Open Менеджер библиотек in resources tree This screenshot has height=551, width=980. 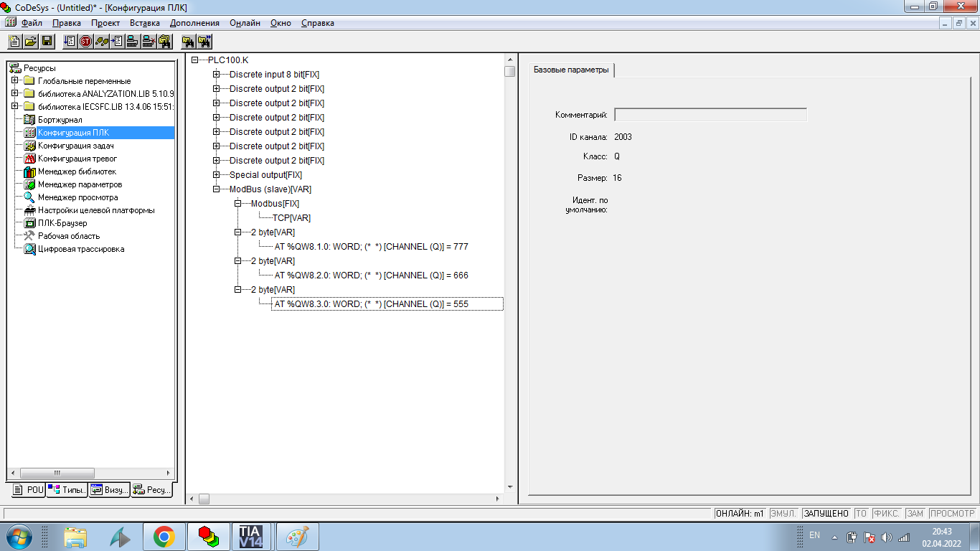point(76,171)
